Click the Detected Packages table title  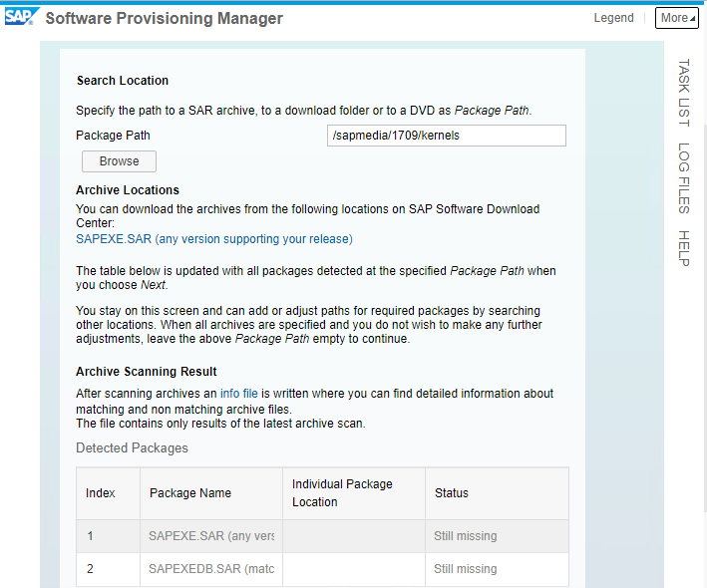(132, 447)
